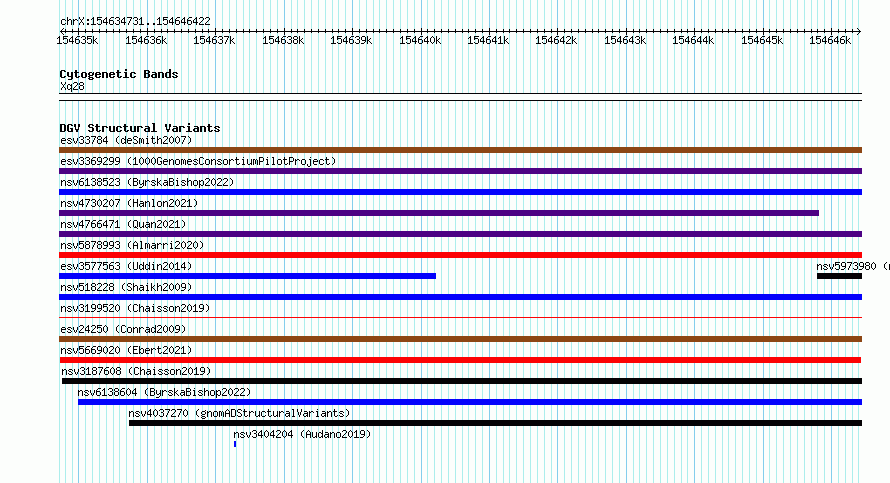Screen dimensions: 890x483
Task: Open nsv4766471 (Quan2021) variant label
Action: tap(123, 224)
